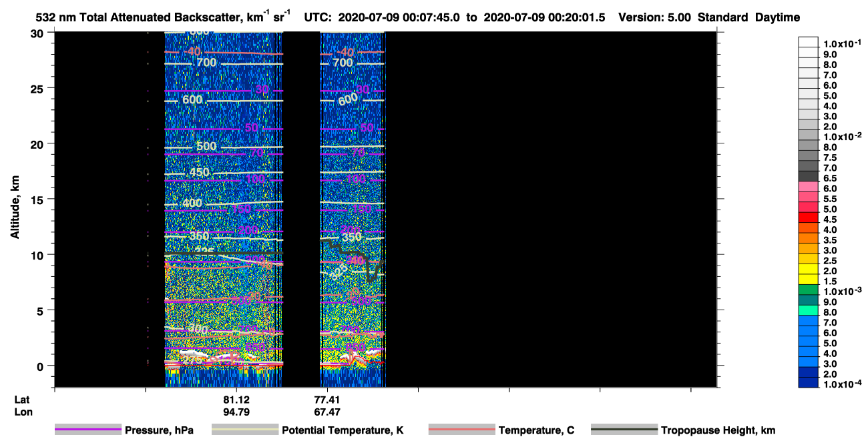Click the longitude value 67.47
The width and height of the screenshot is (868, 445).
point(327,412)
